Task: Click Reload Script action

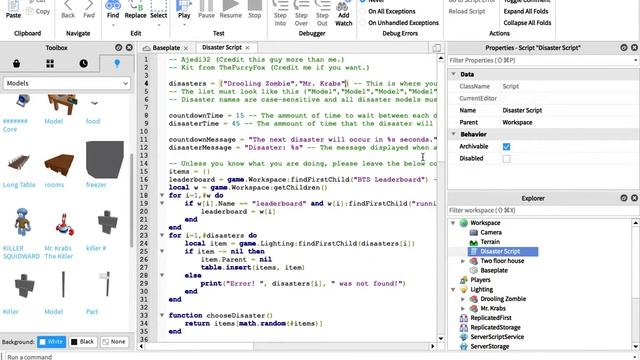Action: pyautogui.click(x=467, y=11)
